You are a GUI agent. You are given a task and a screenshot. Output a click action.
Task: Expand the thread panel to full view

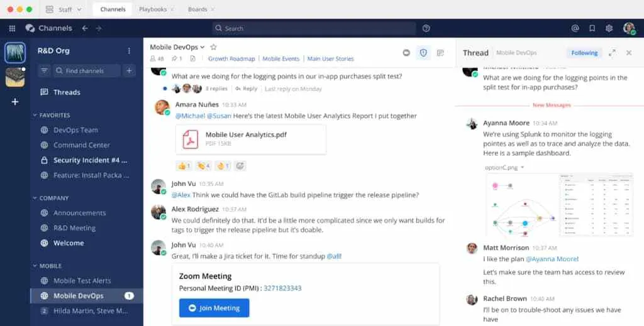[612, 53]
